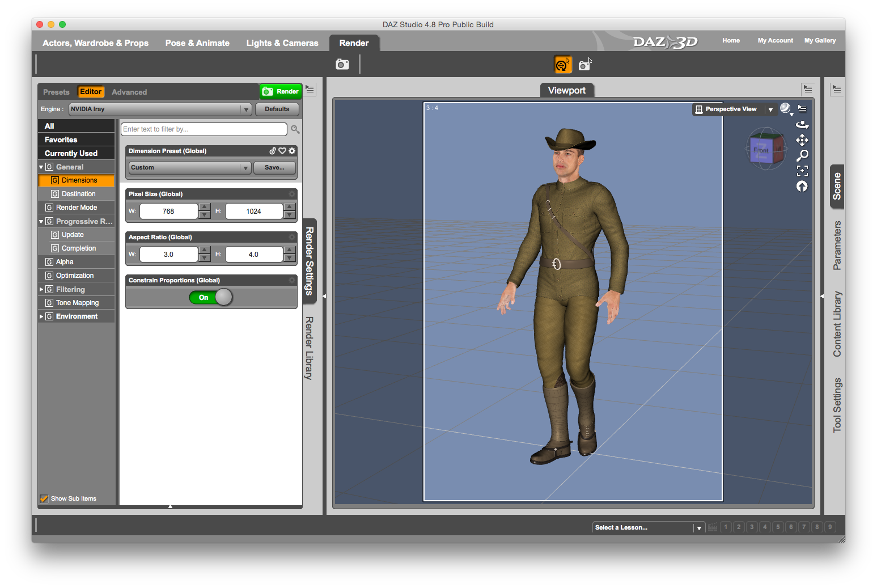Click the frame selection icon in viewport

802,171
